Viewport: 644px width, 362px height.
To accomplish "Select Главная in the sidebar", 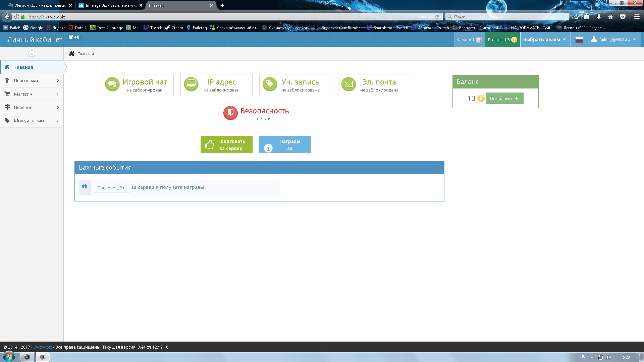I will pos(24,67).
